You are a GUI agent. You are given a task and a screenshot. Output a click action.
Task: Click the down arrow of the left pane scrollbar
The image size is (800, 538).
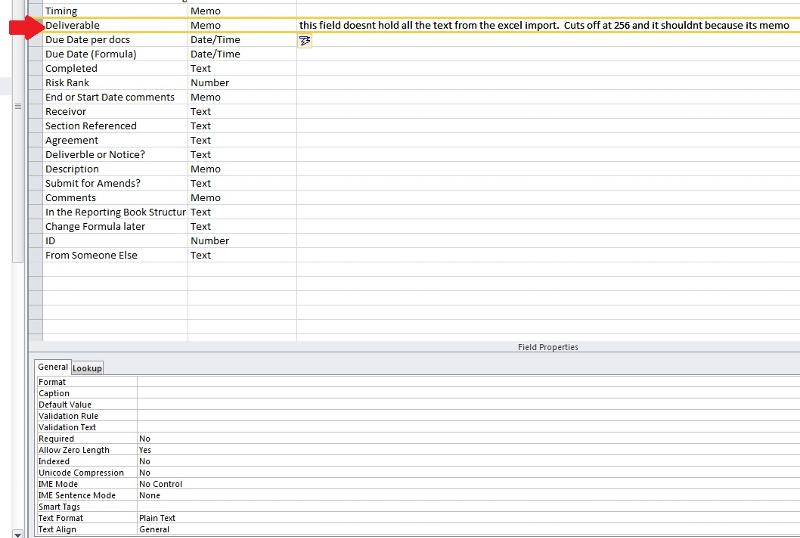tap(18, 534)
